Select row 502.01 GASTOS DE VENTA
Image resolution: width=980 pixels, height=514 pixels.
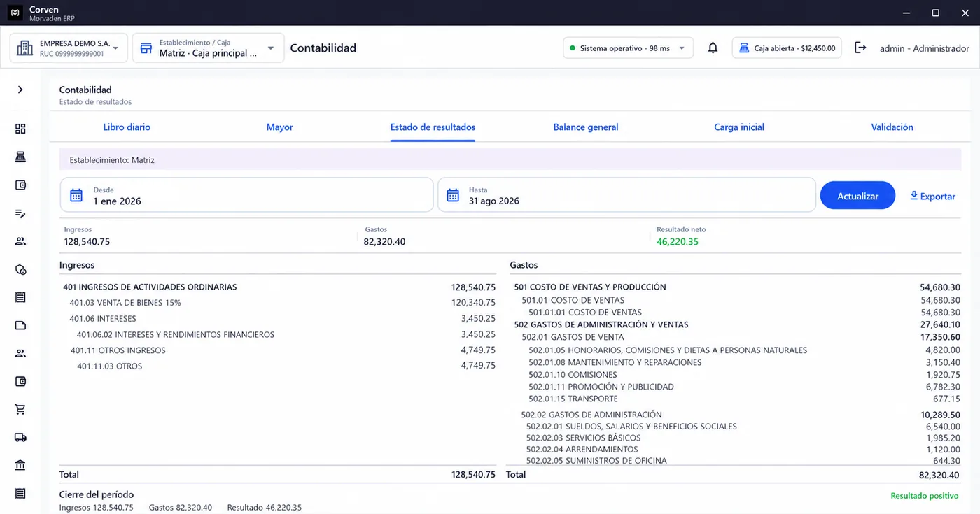735,337
